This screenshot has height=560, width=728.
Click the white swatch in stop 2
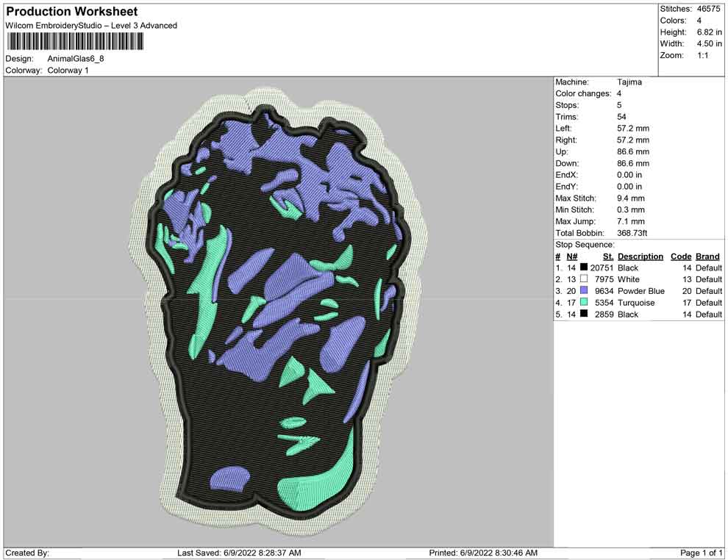click(584, 279)
